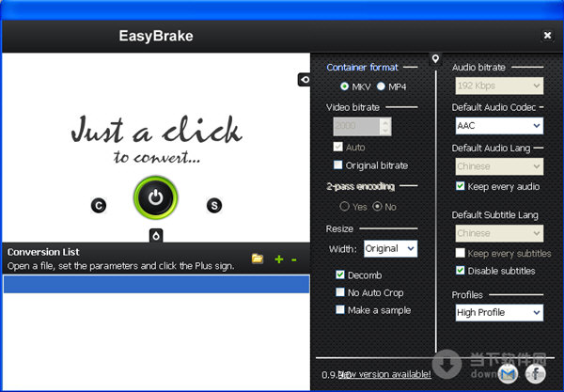
Task: Open the Profiles High Profile dropdown
Action: [x=499, y=312]
